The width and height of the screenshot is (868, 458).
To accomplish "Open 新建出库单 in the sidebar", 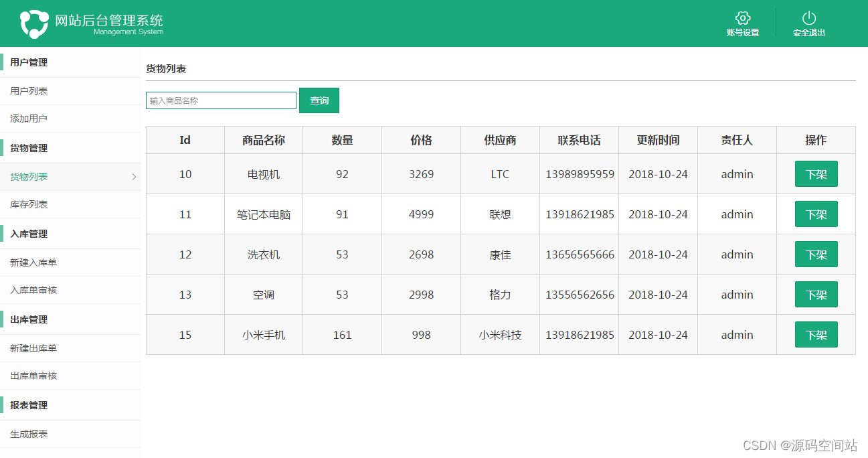I will click(33, 348).
